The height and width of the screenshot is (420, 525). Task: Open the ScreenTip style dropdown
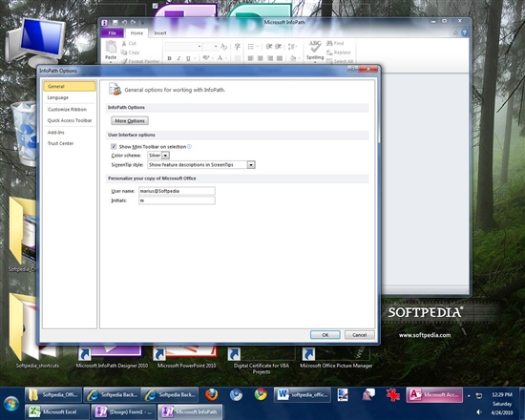tap(251, 165)
